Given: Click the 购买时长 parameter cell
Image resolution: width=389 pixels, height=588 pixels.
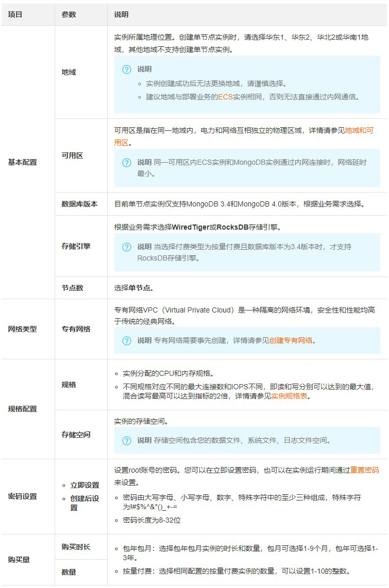Looking at the screenshot, I should click(76, 547).
